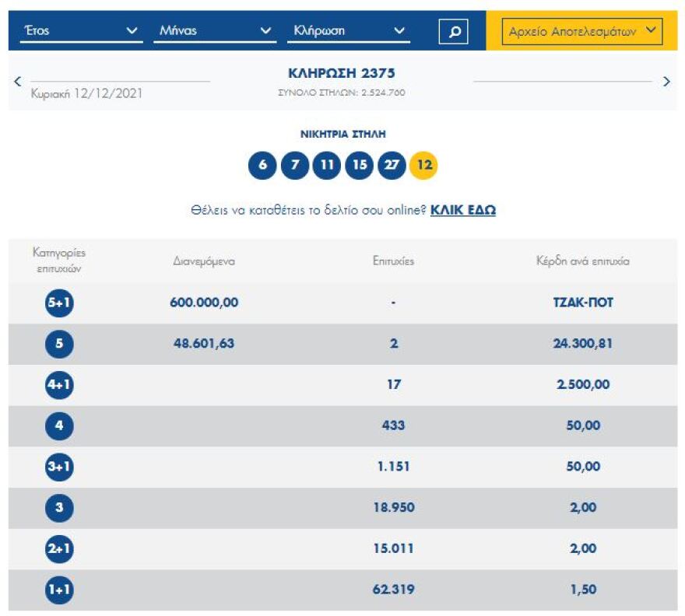Click winning number ball 6
Screen dimensions: 685x616
pyautogui.click(x=262, y=165)
